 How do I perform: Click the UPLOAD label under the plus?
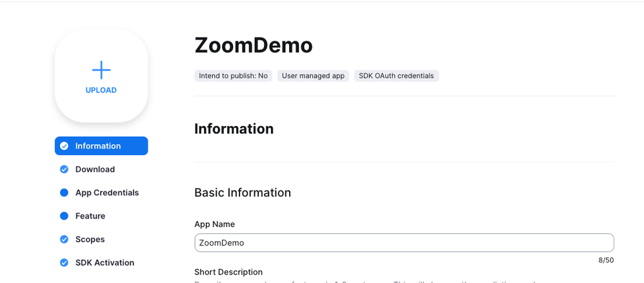pos(101,90)
